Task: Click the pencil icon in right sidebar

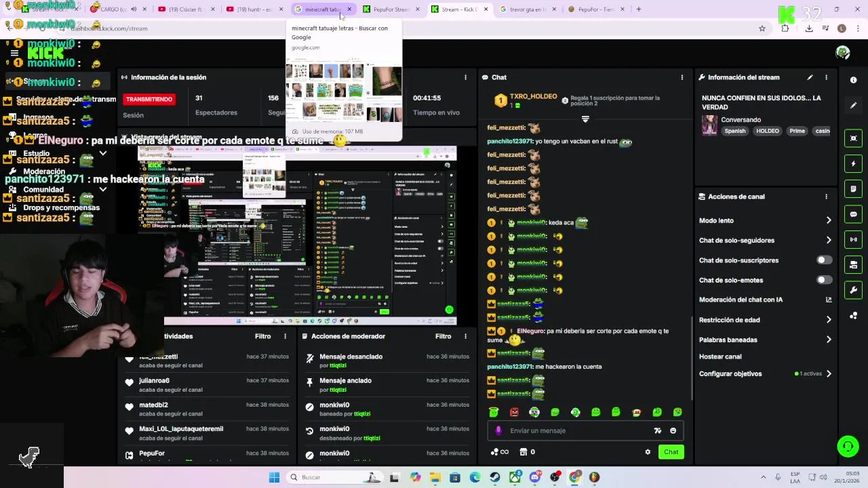Action: pos(854,105)
